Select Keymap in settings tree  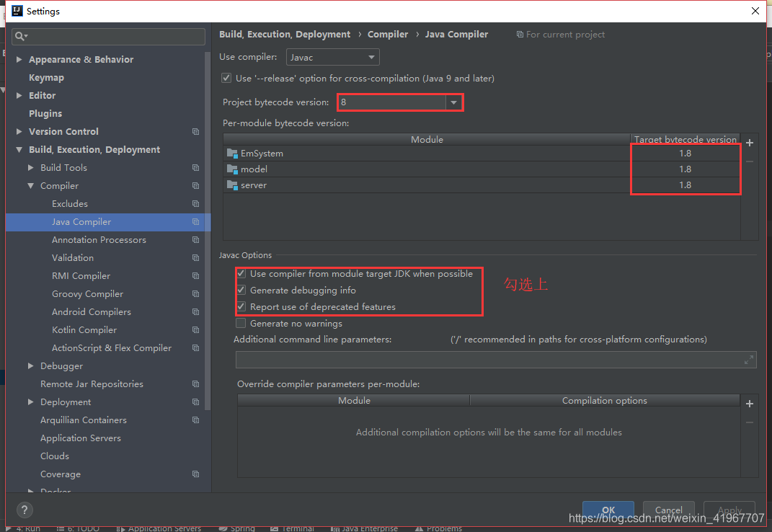(x=46, y=77)
